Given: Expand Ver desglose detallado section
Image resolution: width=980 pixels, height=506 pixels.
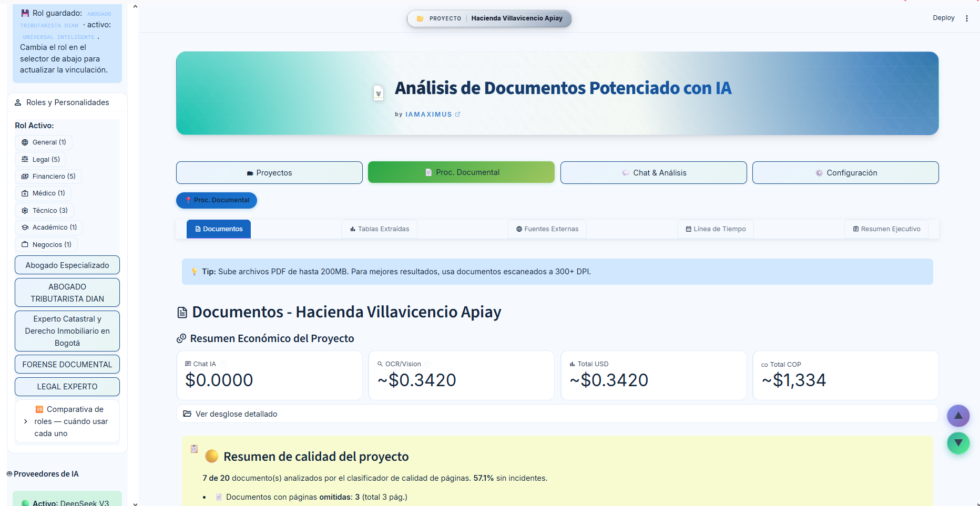Looking at the screenshot, I should [557, 414].
